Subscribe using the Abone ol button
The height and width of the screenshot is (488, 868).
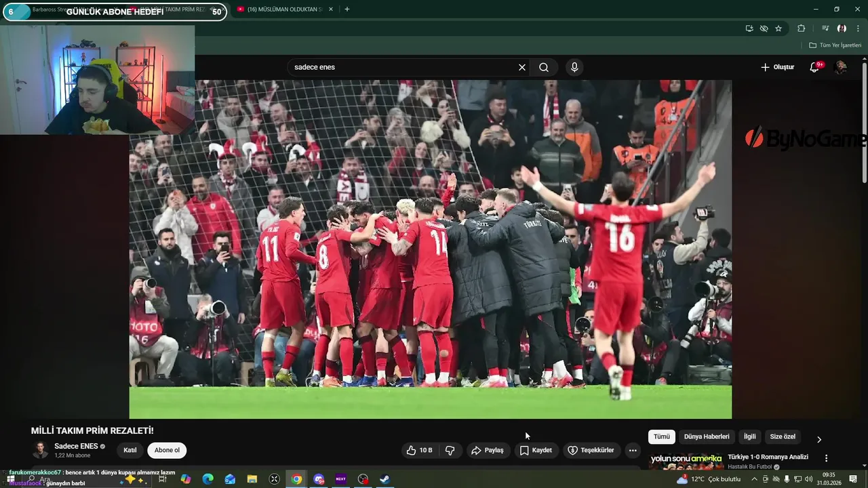[x=167, y=450]
